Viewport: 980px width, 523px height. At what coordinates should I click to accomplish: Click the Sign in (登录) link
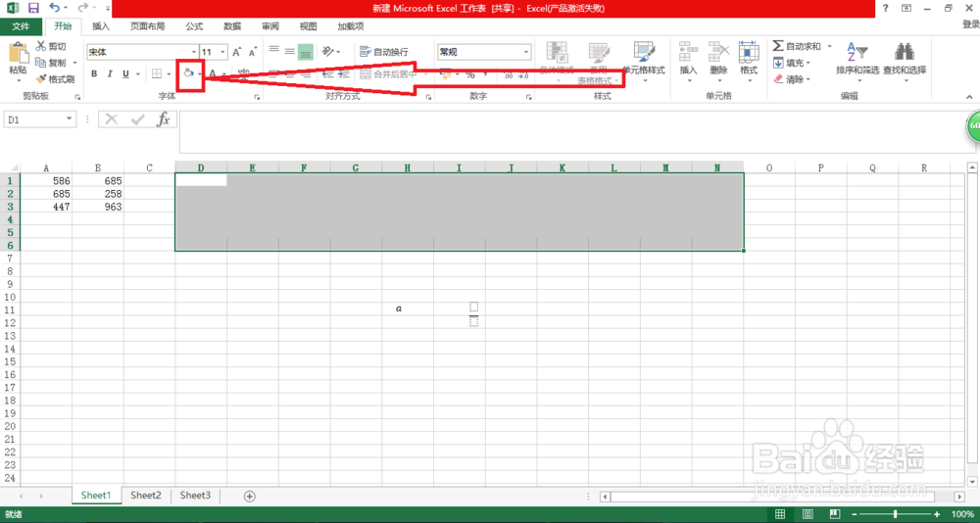pos(970,24)
